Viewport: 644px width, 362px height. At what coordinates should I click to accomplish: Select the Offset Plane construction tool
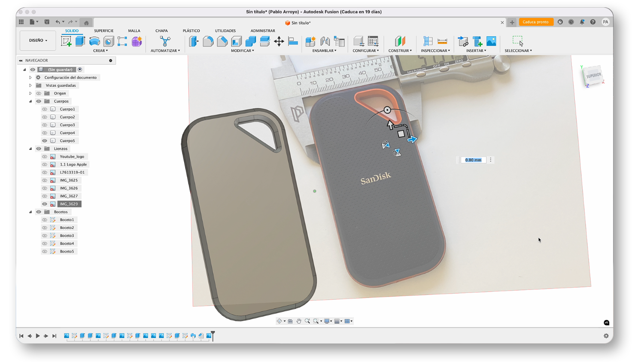400,41
